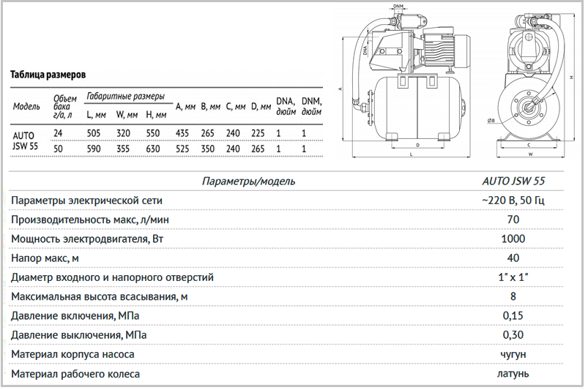Click 'Давление выключения, МПа' row label
This screenshot has width=588, height=390.
coord(79,335)
